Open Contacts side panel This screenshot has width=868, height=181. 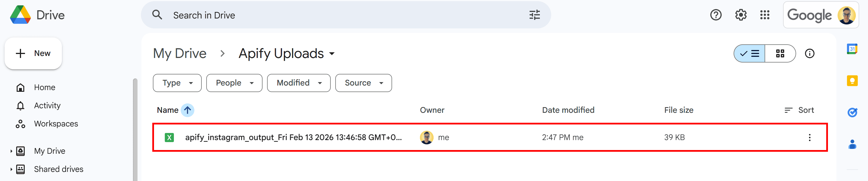click(x=852, y=144)
